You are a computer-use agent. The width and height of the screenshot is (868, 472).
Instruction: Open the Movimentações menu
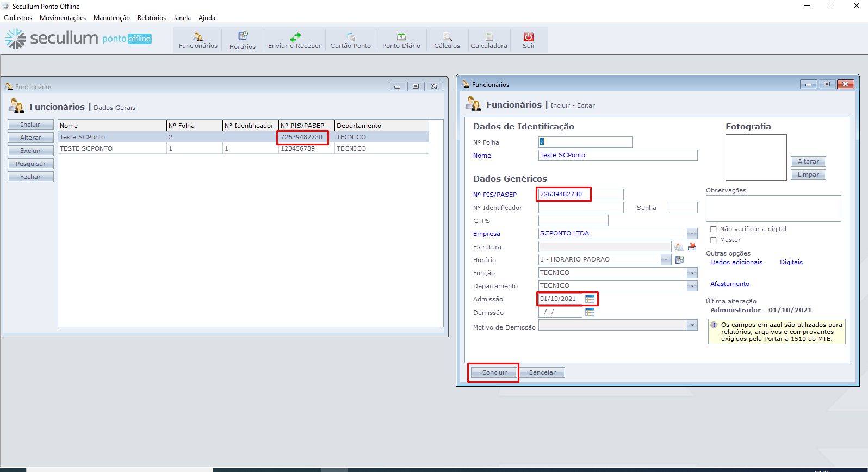coord(63,18)
